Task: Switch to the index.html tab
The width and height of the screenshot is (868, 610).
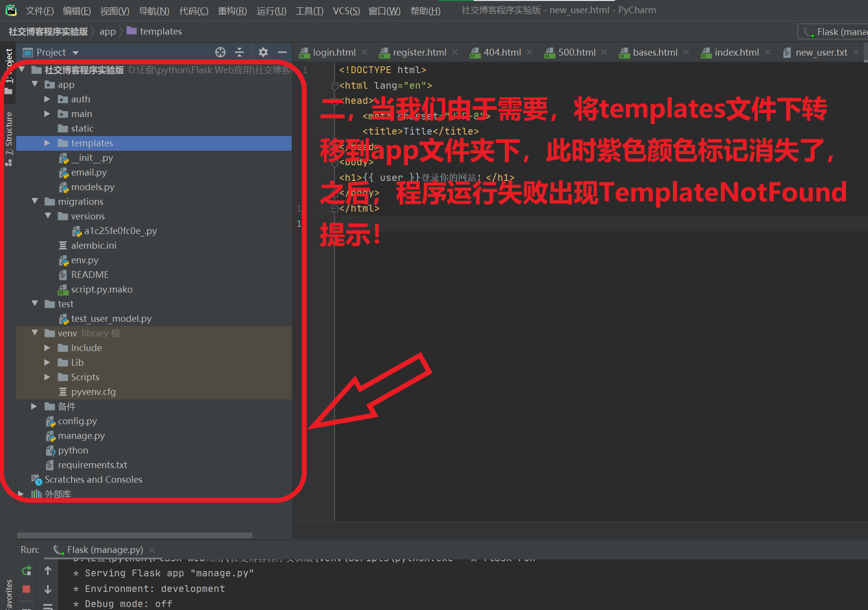Action: (736, 52)
